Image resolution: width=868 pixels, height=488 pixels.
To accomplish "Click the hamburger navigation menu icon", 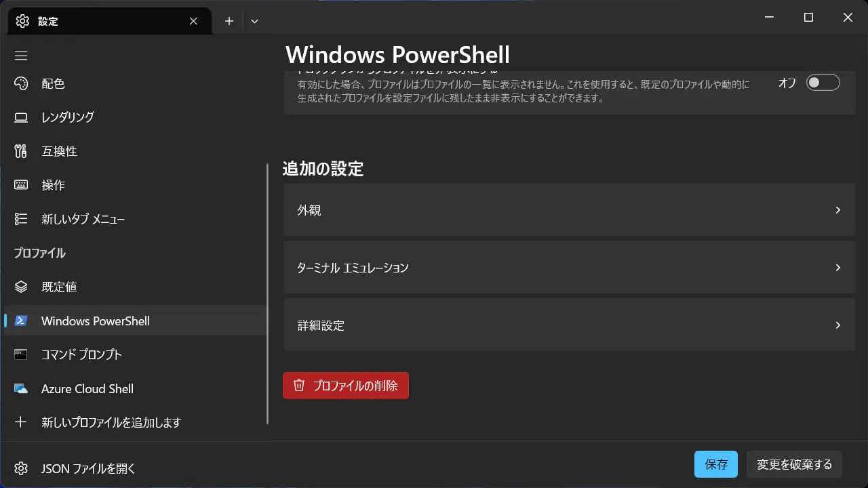I will tap(21, 56).
